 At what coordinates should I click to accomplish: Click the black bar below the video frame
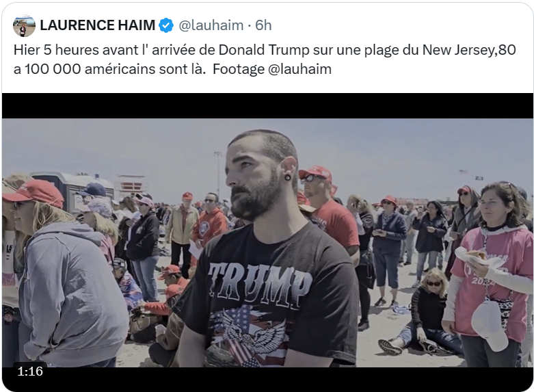tap(267, 380)
